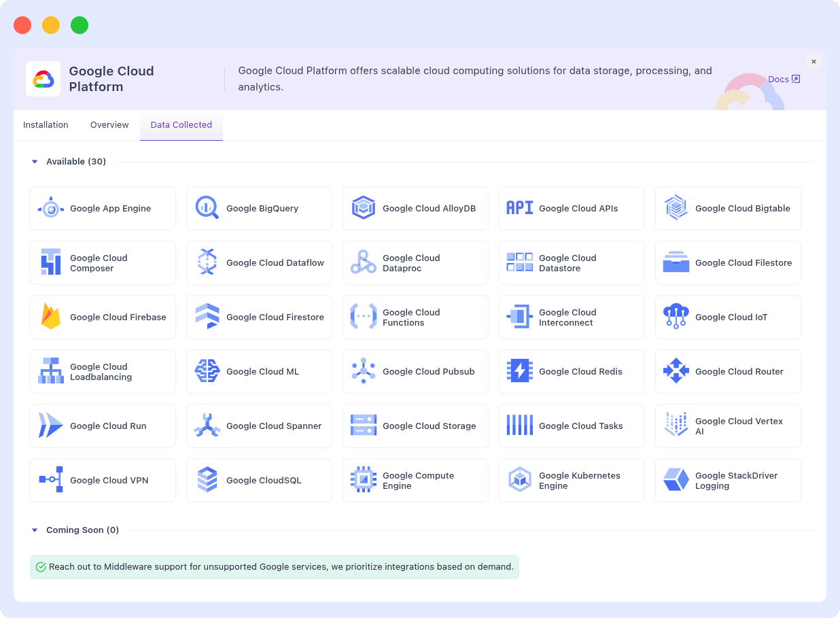Open the Overview tab

[x=109, y=124]
